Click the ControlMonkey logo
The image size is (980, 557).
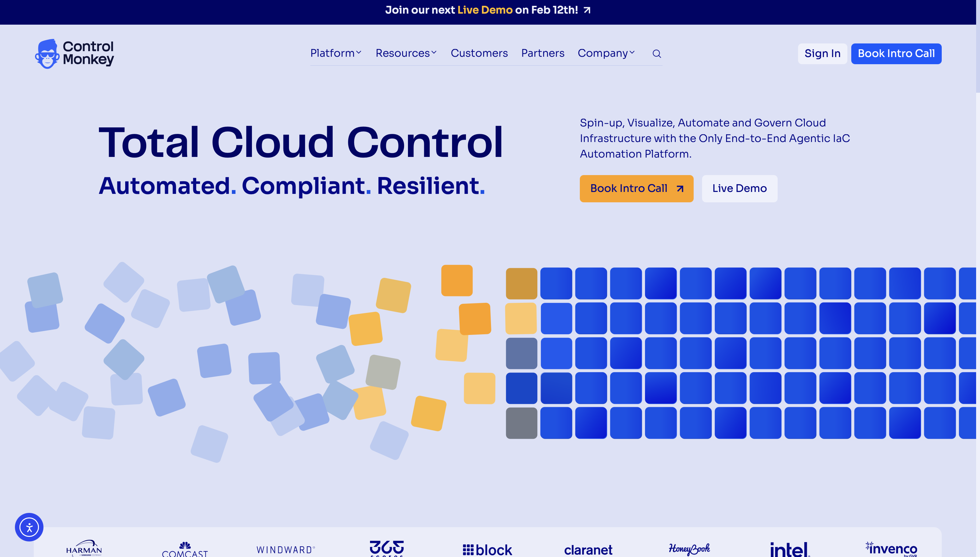(x=75, y=53)
